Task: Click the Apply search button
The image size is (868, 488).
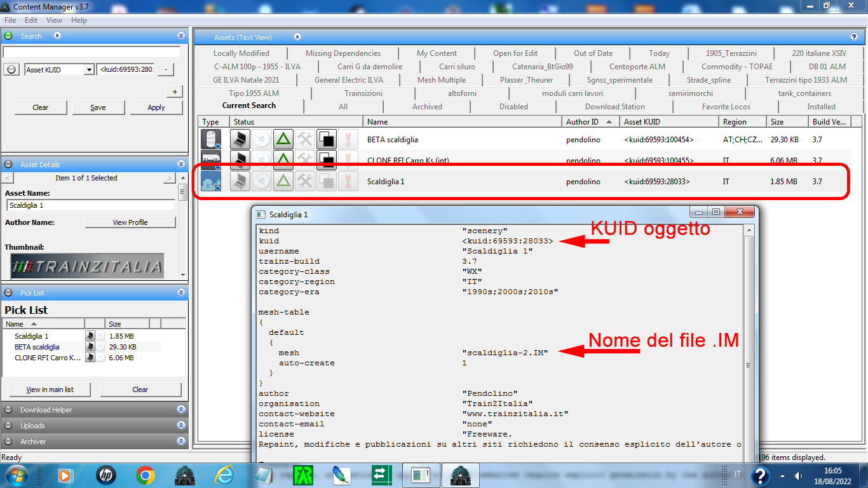Action: click(156, 107)
